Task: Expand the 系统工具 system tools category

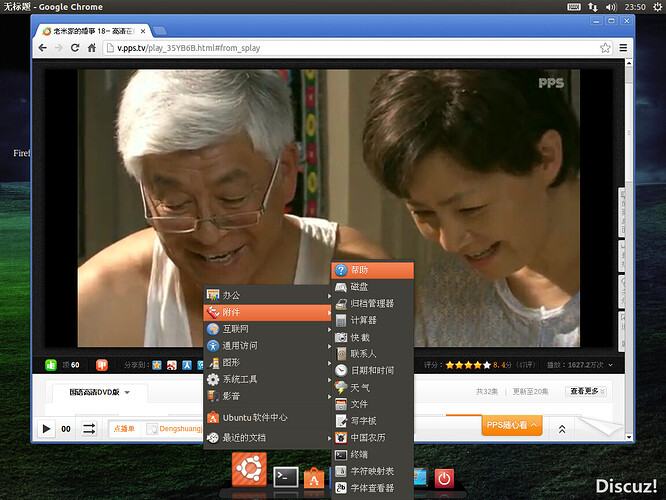Action: 268,379
